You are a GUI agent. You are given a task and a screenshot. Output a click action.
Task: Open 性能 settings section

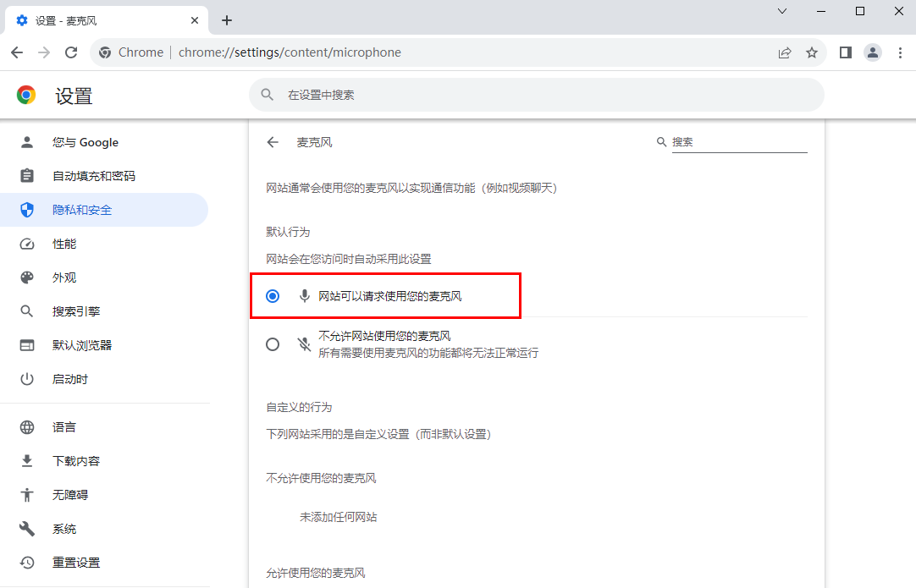coord(104,244)
